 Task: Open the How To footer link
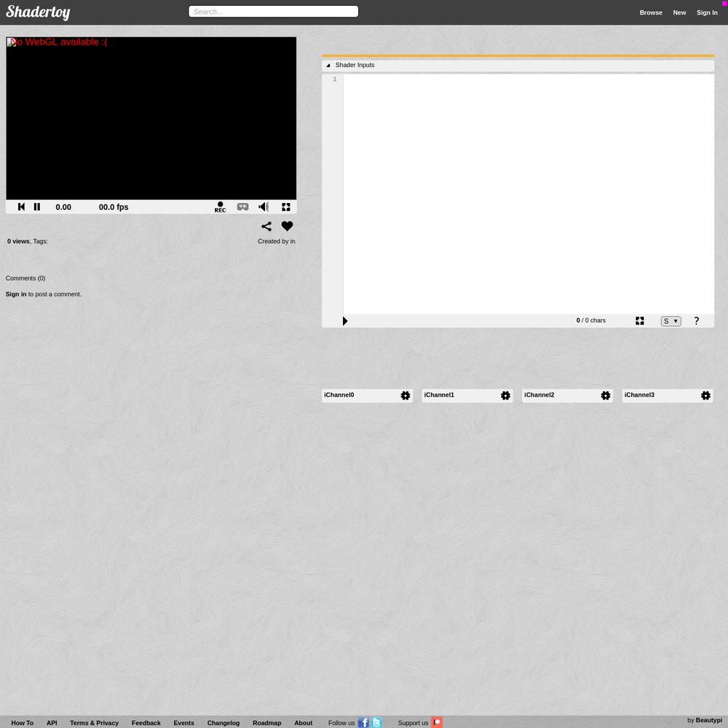23,723
